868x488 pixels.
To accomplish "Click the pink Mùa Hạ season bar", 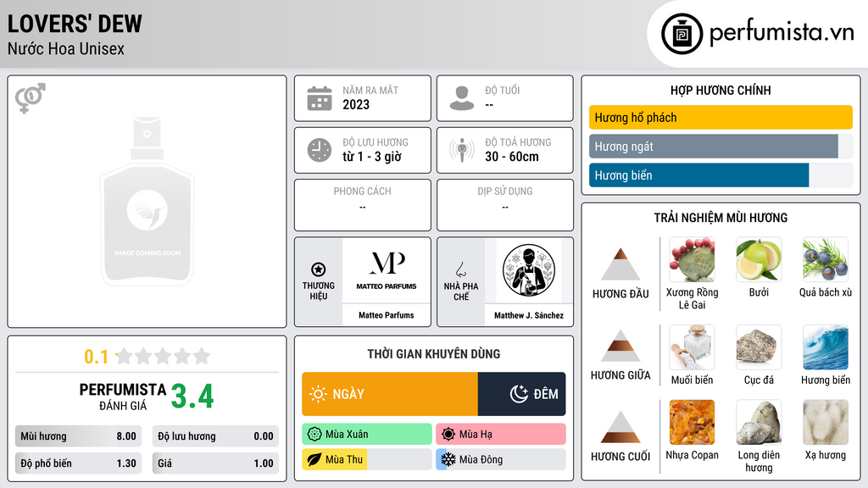I will pos(501,435).
